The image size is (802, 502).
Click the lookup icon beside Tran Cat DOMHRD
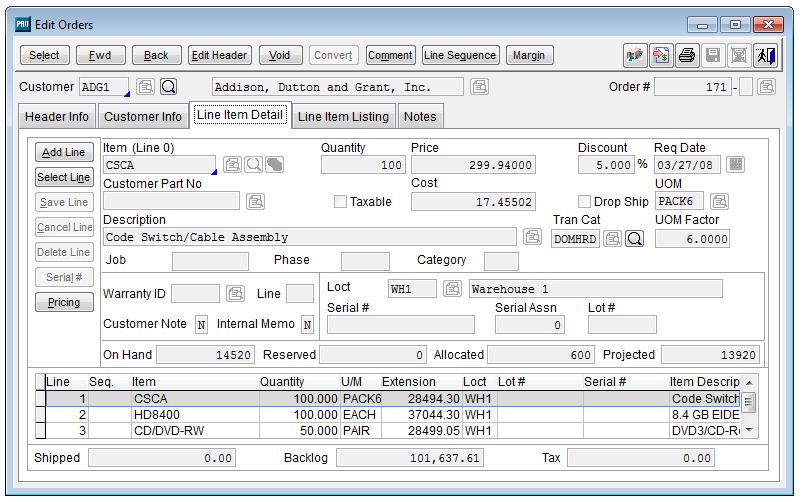(x=612, y=238)
